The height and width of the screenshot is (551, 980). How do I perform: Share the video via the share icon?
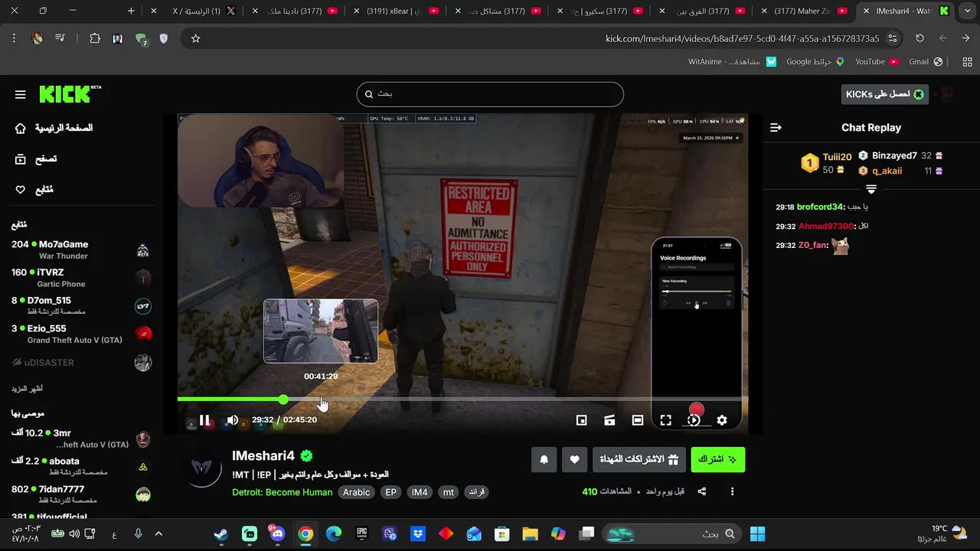[x=702, y=491]
